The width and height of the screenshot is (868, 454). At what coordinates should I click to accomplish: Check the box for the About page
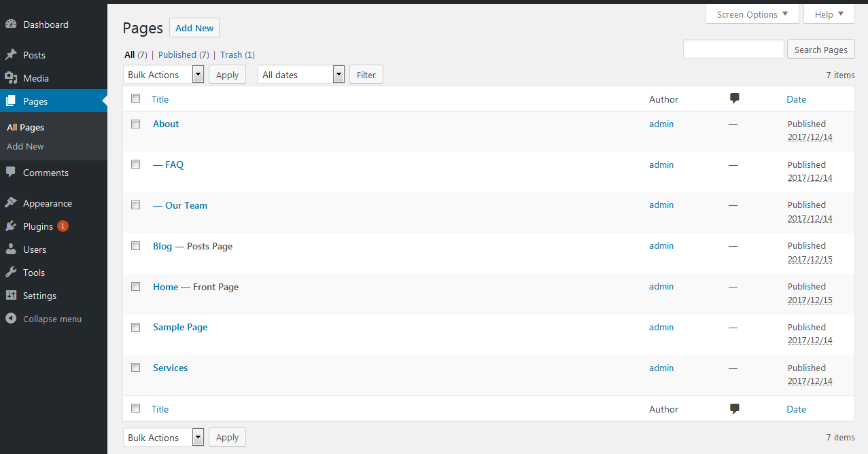click(136, 124)
